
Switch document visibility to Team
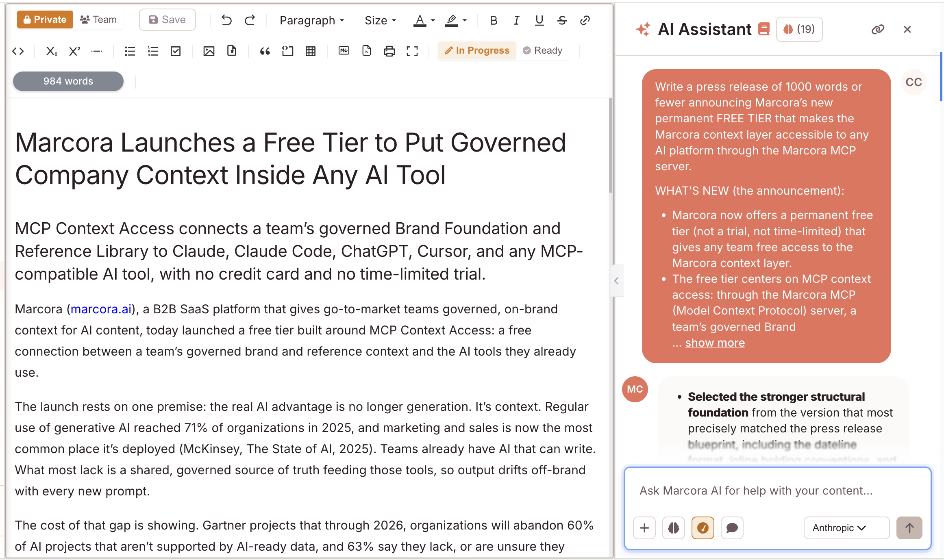98,20
